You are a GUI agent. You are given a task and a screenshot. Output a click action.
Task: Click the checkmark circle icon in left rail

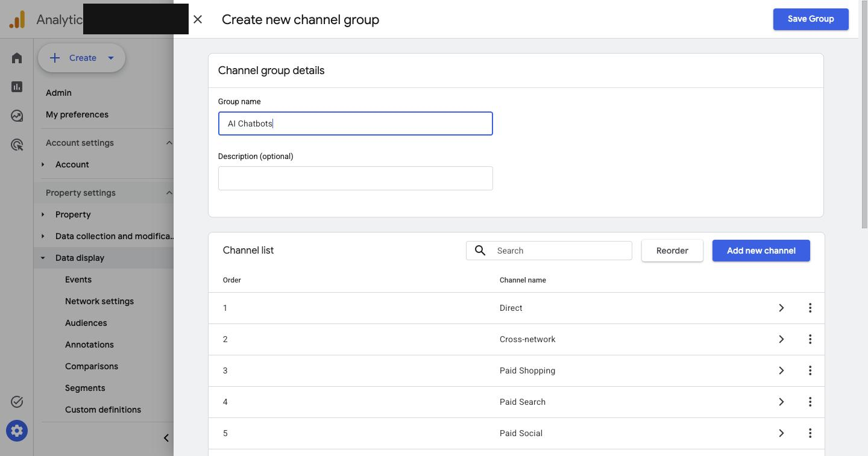(x=17, y=402)
